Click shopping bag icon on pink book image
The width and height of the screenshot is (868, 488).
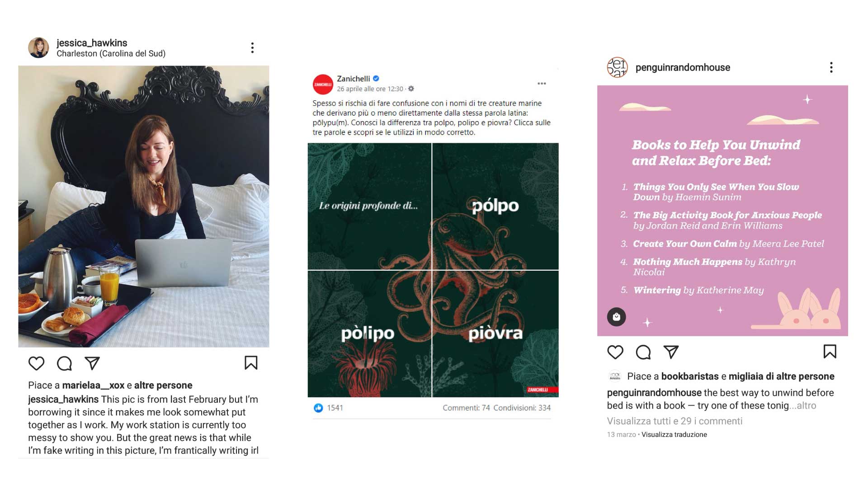[616, 317]
